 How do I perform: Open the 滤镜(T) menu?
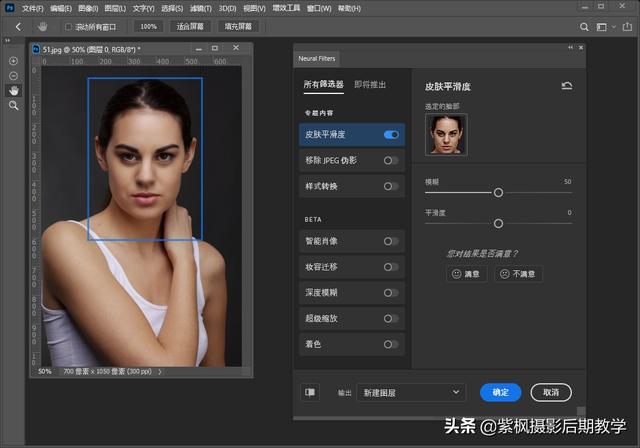point(206,7)
